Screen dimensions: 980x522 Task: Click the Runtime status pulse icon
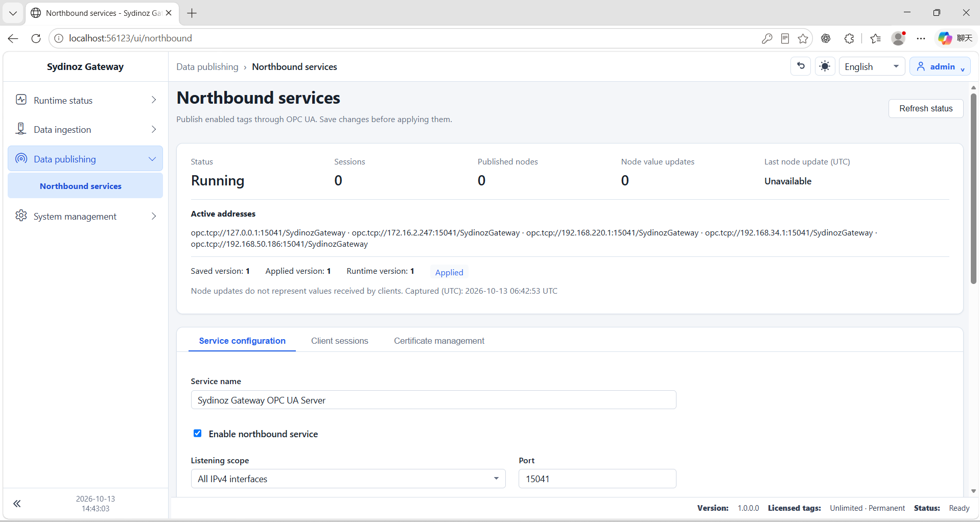pos(21,100)
